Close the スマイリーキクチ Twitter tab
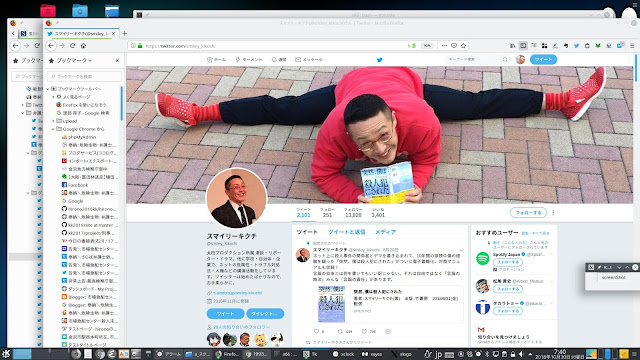The width and height of the screenshot is (640, 360). click(113, 33)
